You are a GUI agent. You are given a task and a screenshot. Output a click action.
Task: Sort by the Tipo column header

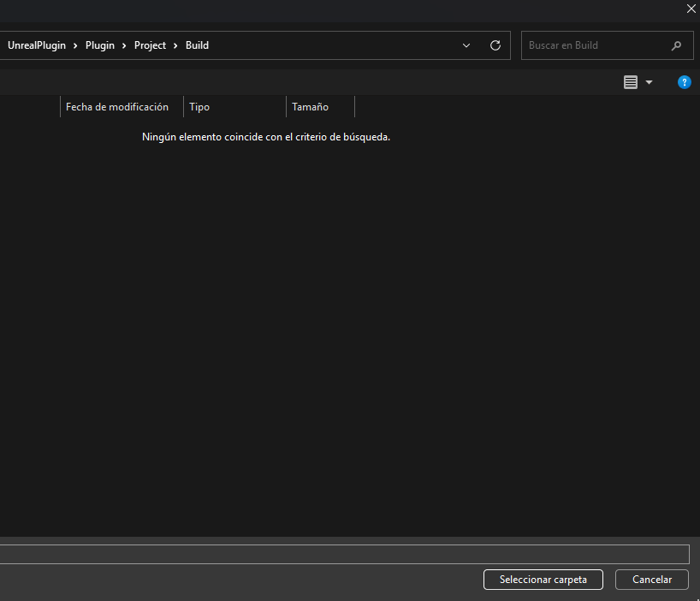[199, 107]
